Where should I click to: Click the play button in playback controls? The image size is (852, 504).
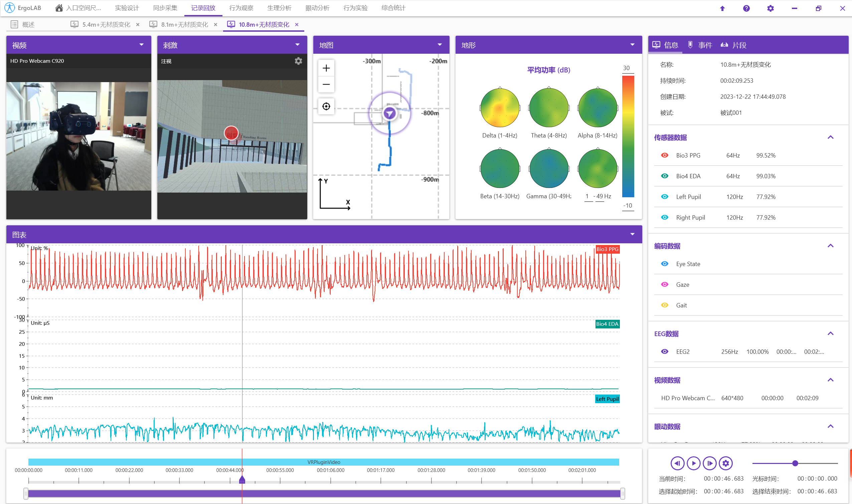pyautogui.click(x=693, y=463)
